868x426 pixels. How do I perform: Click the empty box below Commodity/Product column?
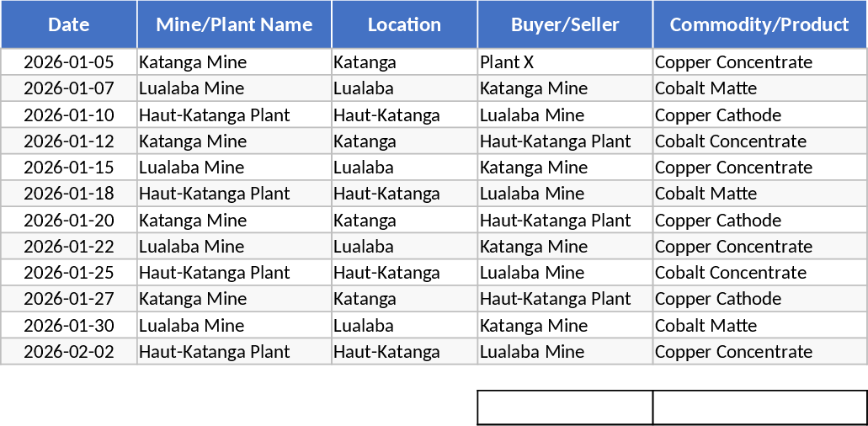pyautogui.click(x=759, y=407)
